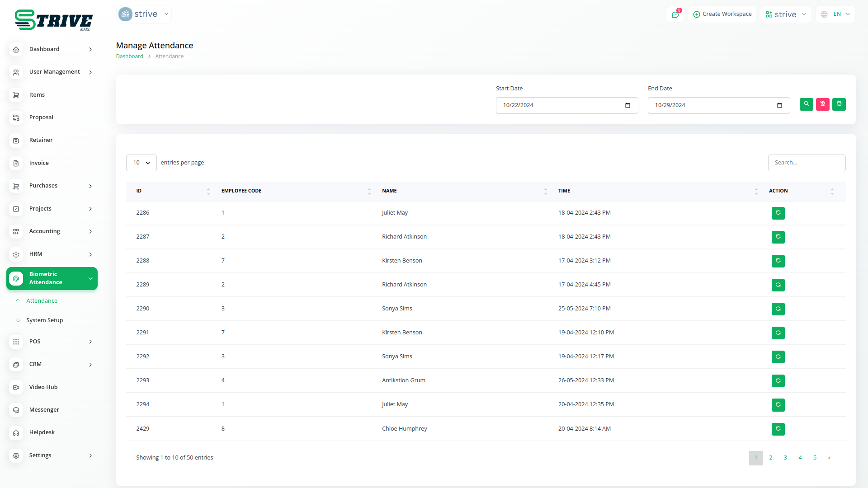Viewport: 868px width, 488px height.
Task: Sync attendance row for Chloe Humphrey
Action: [778, 429]
